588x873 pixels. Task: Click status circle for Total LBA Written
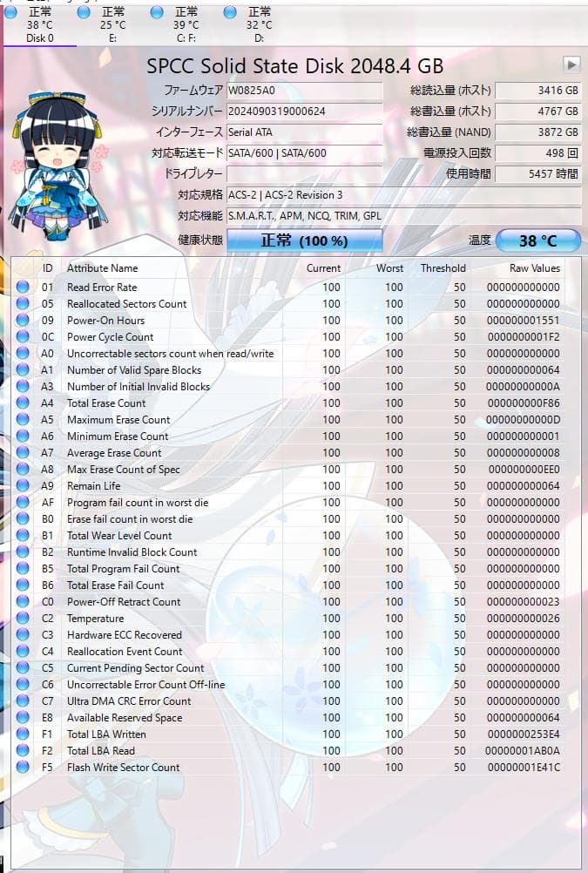point(23,734)
